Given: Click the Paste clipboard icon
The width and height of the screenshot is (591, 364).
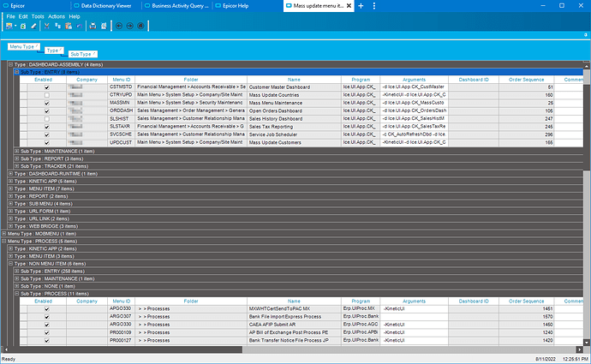Looking at the screenshot, I should 69,26.
